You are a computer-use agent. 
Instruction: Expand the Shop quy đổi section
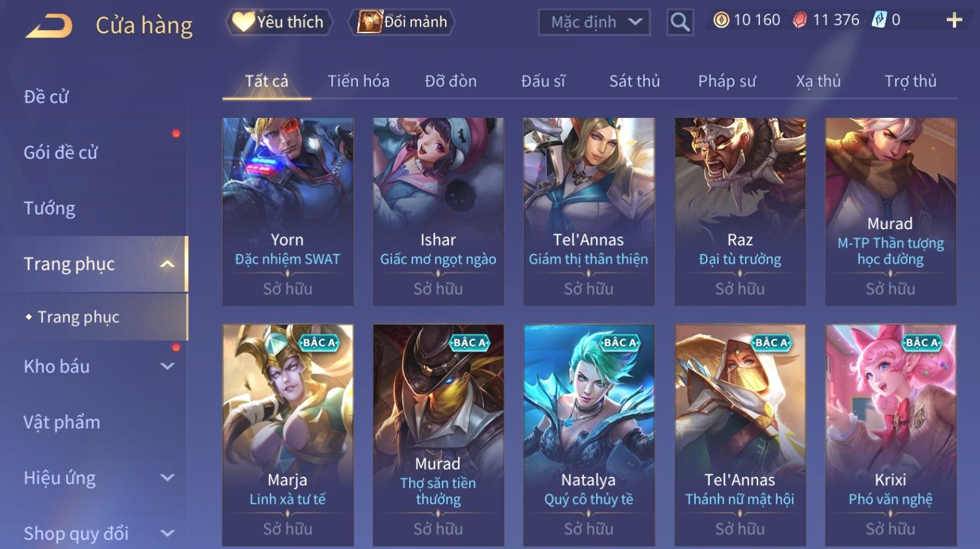pos(167,533)
